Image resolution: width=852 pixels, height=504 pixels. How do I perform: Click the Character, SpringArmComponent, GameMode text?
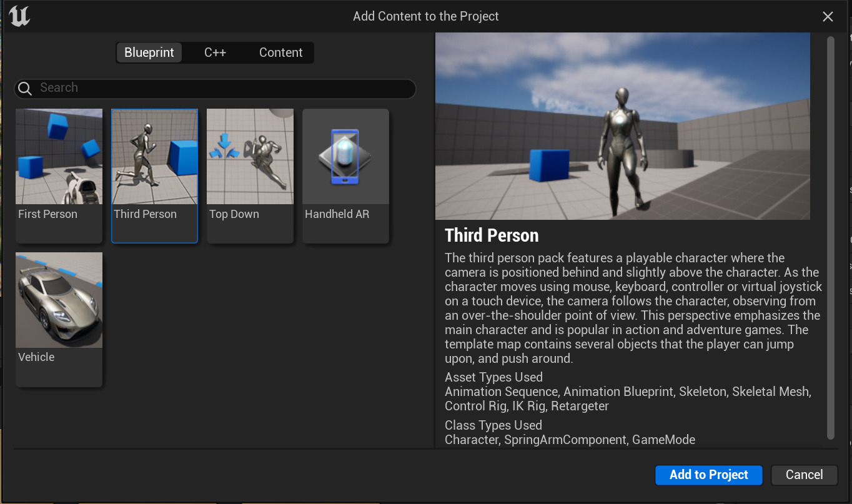pyautogui.click(x=570, y=440)
